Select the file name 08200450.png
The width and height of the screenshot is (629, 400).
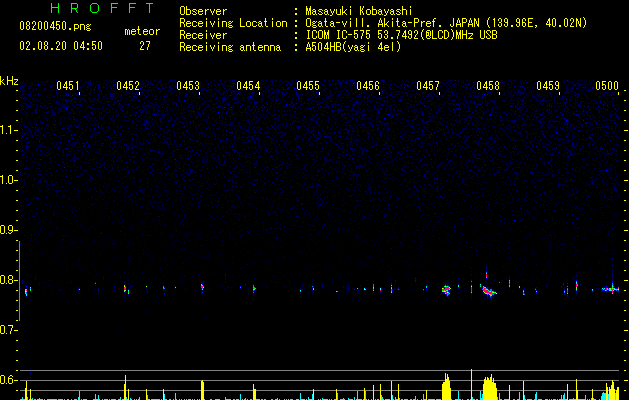(x=55, y=27)
